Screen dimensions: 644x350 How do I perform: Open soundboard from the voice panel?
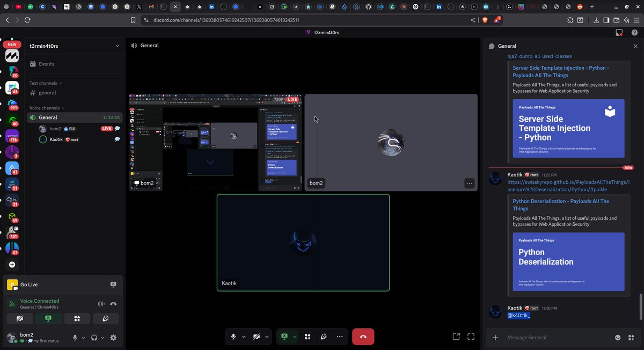click(106, 318)
